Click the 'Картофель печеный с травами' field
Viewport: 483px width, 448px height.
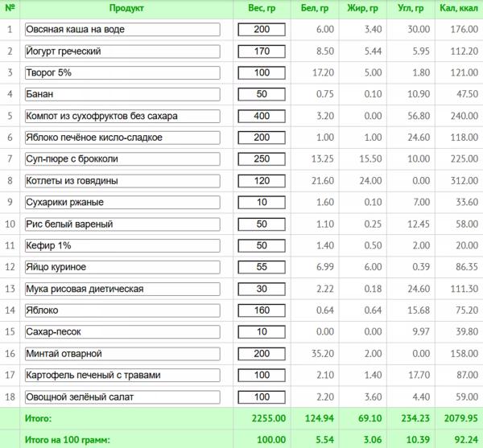pyautogui.click(x=122, y=375)
